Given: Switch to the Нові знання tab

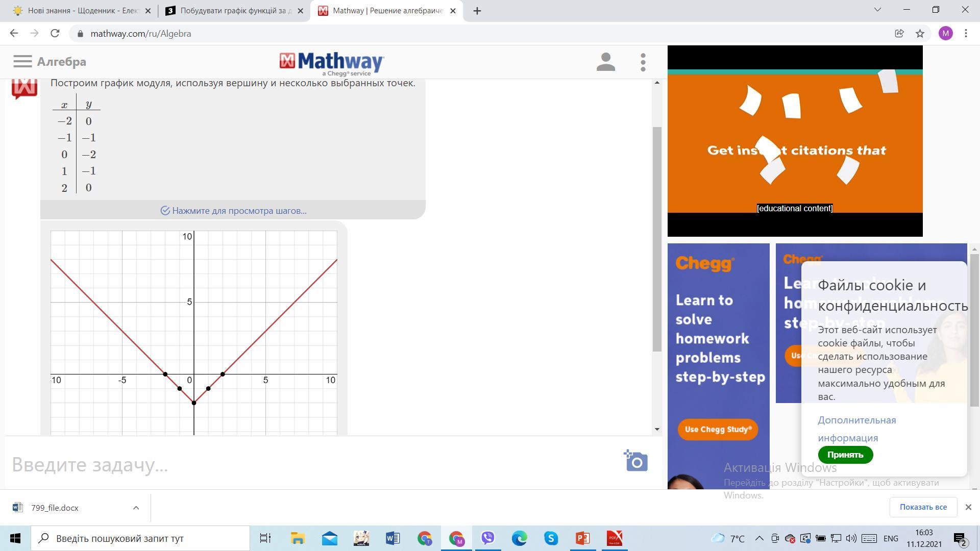Looking at the screenshot, I should 82,11.
